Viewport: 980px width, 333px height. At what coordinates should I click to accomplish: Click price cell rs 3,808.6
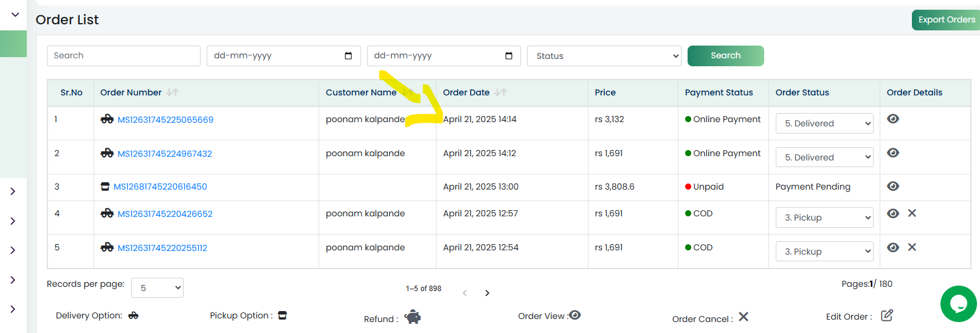pyautogui.click(x=615, y=187)
